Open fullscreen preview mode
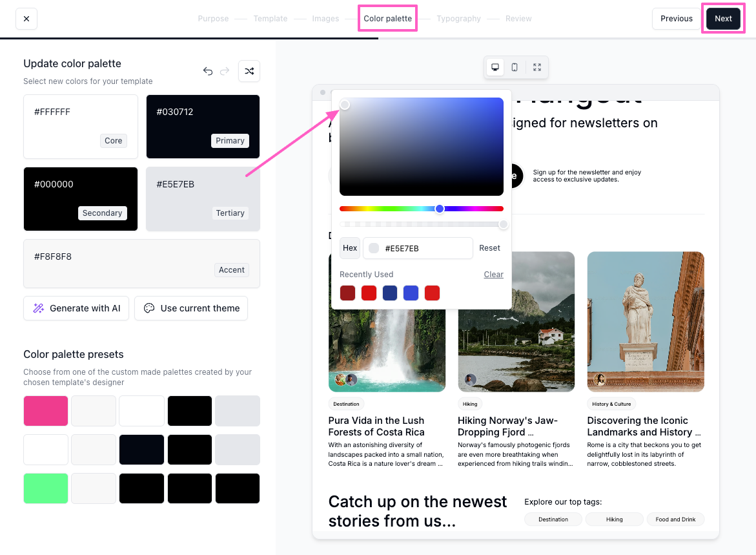Image resolution: width=756 pixels, height=555 pixels. [x=537, y=67]
